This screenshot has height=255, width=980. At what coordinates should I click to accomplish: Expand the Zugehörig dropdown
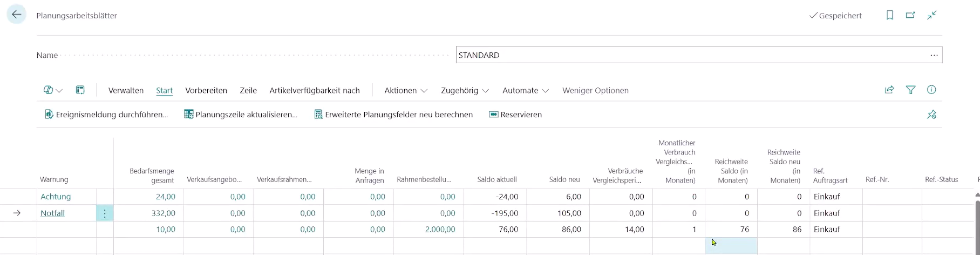(465, 90)
